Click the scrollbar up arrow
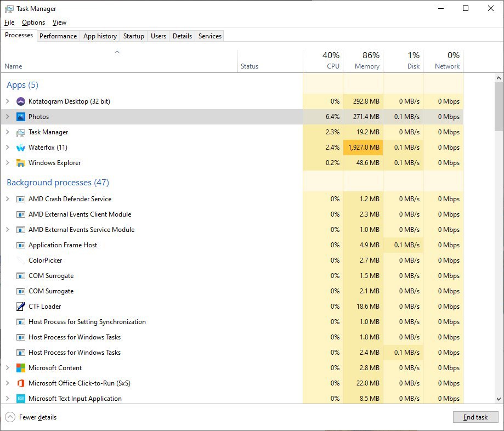This screenshot has height=431, width=504. 499,78
